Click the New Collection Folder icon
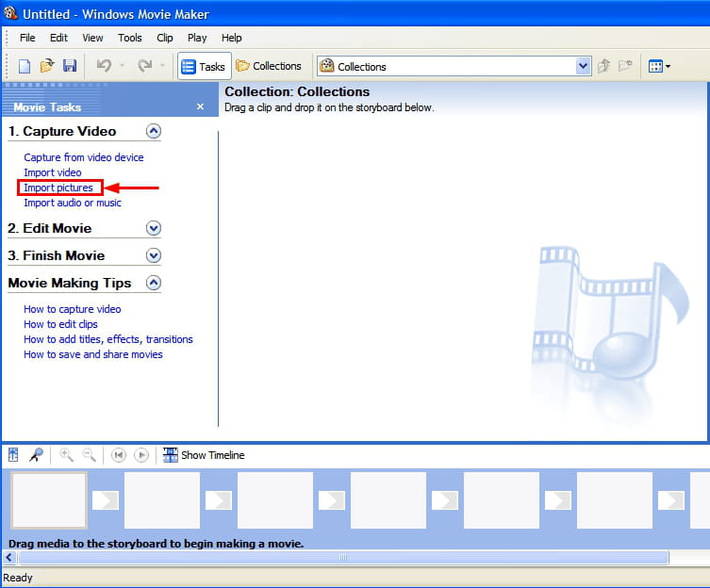 coord(625,66)
